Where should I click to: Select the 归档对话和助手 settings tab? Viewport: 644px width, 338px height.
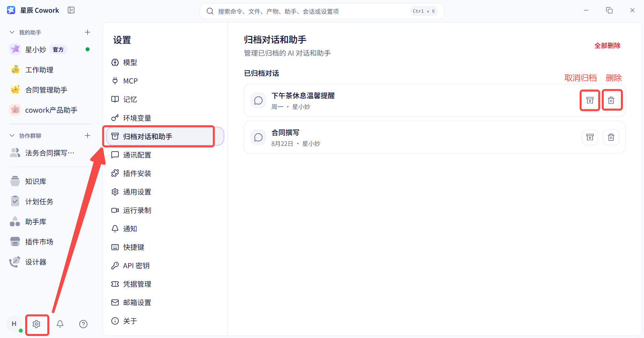[164, 136]
